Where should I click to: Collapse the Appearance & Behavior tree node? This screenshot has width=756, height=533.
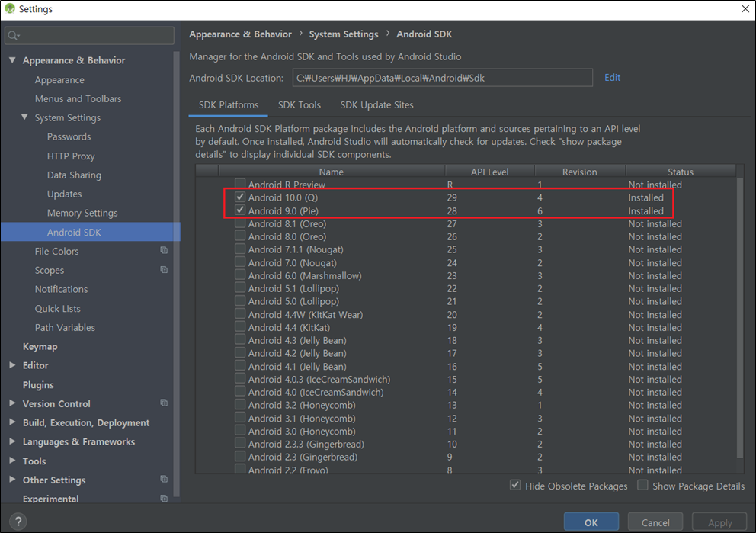[x=12, y=59]
